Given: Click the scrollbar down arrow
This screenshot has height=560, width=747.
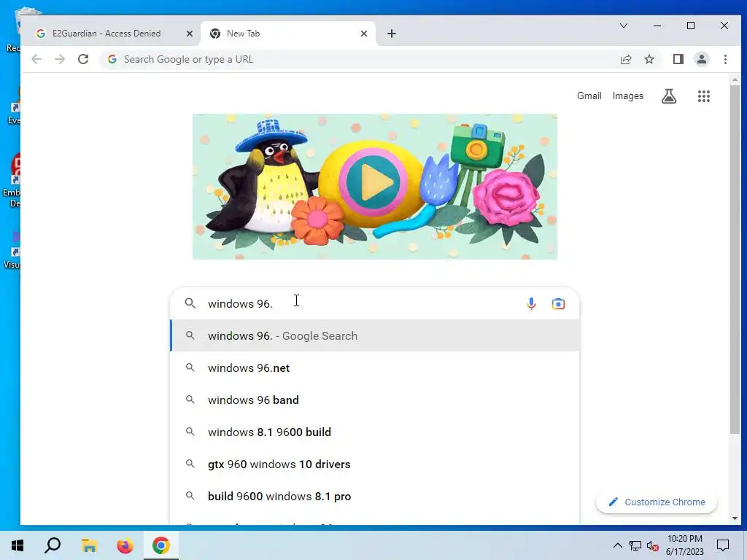Looking at the screenshot, I should (735, 518).
